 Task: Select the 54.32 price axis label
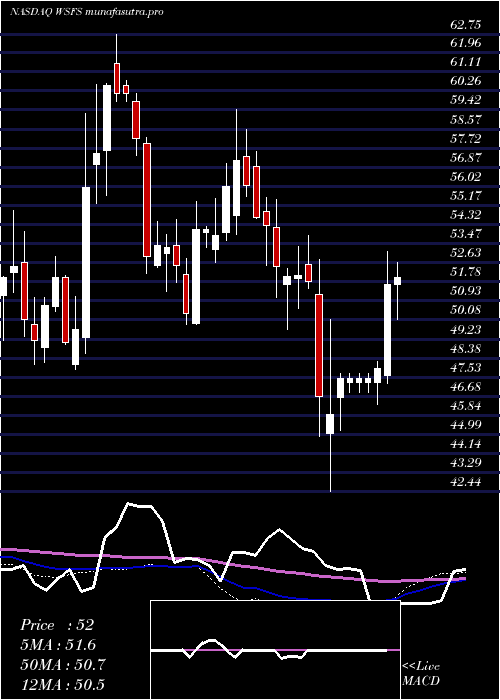[466, 215]
